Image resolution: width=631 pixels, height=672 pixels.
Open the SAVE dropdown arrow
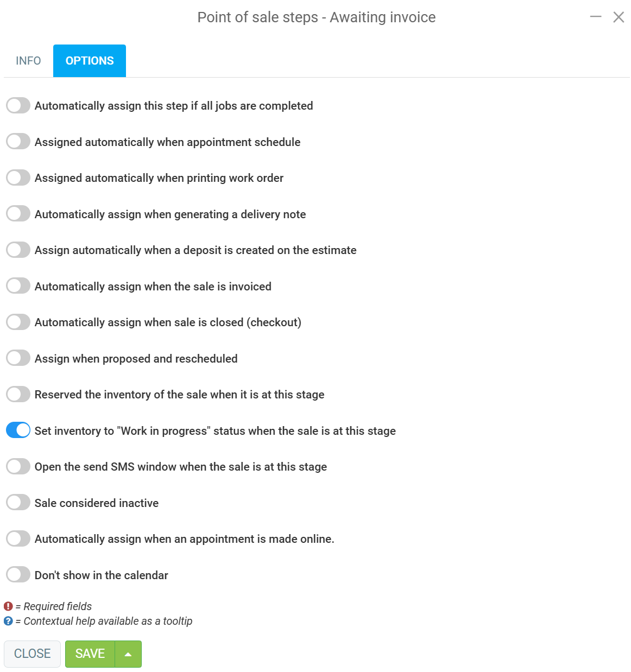click(128, 654)
